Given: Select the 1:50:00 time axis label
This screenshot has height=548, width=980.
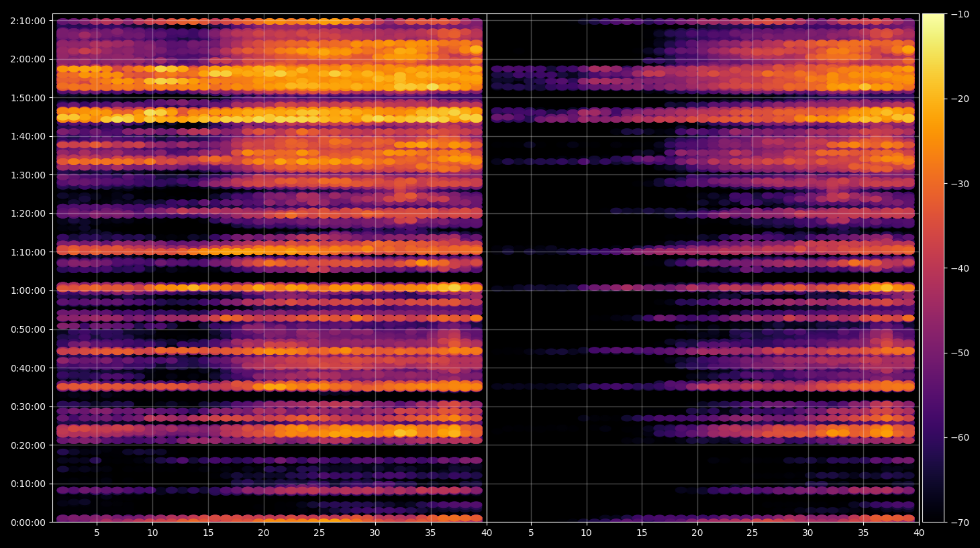Looking at the screenshot, I should click(x=28, y=98).
